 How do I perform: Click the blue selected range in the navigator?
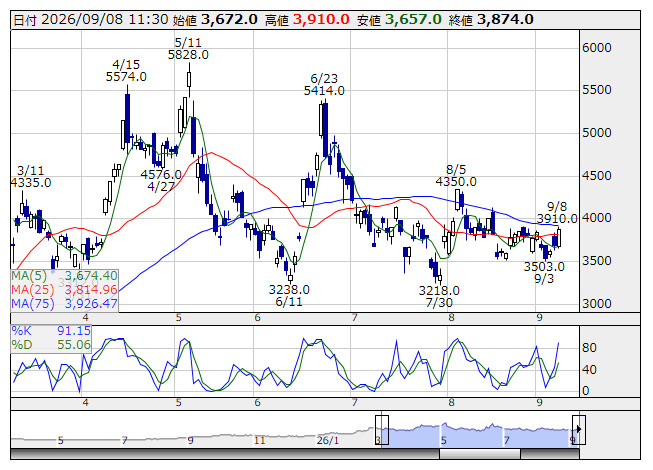[480, 435]
